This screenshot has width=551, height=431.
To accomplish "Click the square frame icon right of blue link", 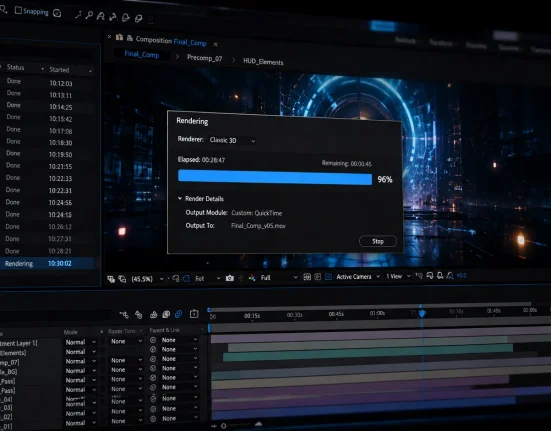I will (x=194, y=314).
